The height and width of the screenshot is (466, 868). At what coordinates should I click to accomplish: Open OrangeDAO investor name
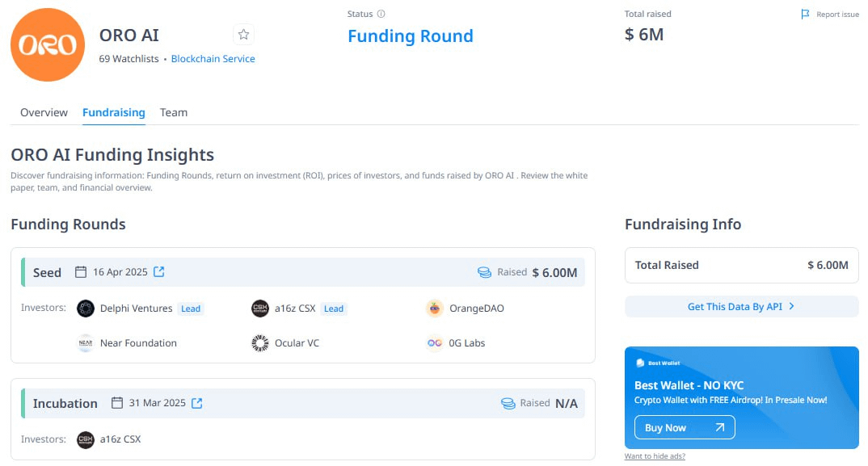click(477, 309)
